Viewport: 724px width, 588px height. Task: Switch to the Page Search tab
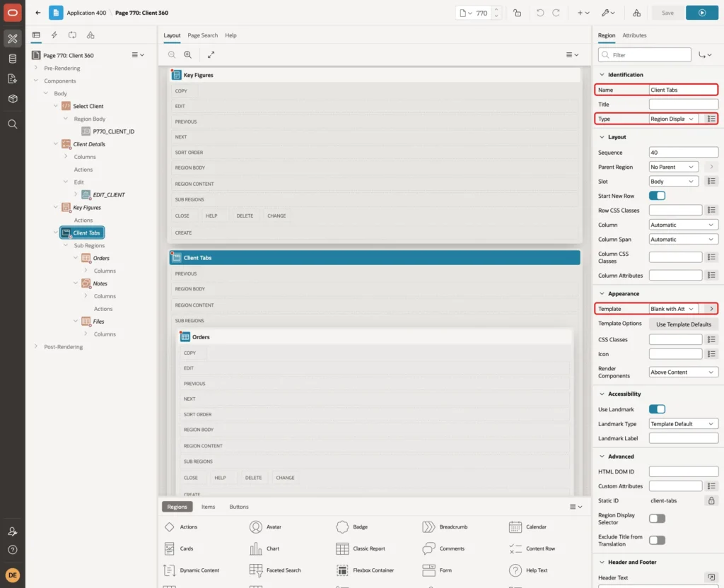tap(202, 35)
